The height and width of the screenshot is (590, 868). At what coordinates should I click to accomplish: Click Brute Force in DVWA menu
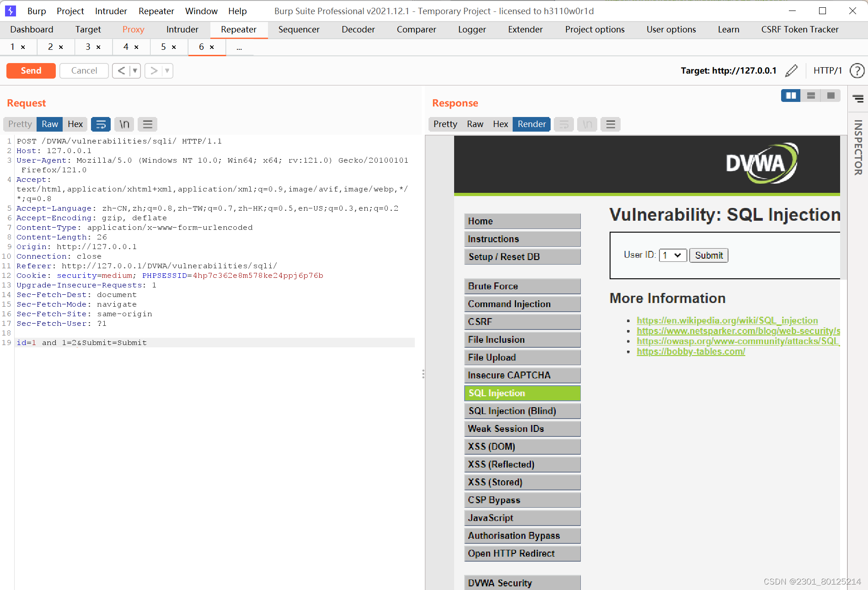point(522,286)
